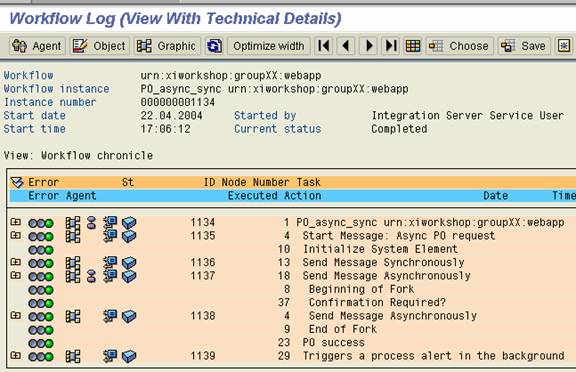Image resolution: width=576 pixels, height=372 pixels.
Task: Click the Node Number column header
Action: (255, 182)
